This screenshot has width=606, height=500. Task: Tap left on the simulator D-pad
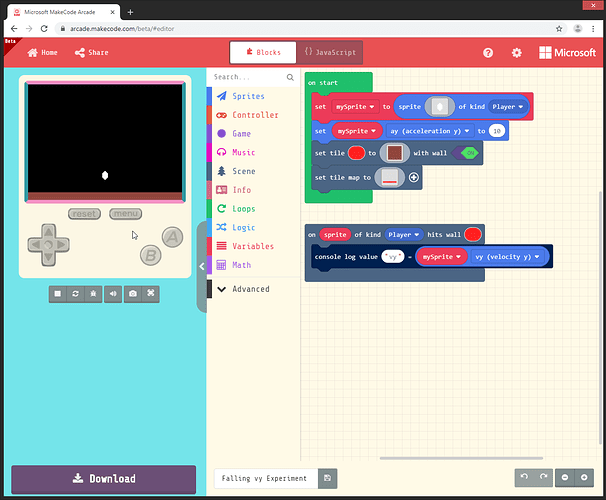(x=35, y=245)
